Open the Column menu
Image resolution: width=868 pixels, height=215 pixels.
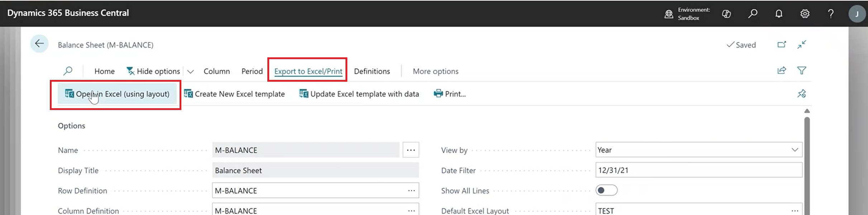216,71
